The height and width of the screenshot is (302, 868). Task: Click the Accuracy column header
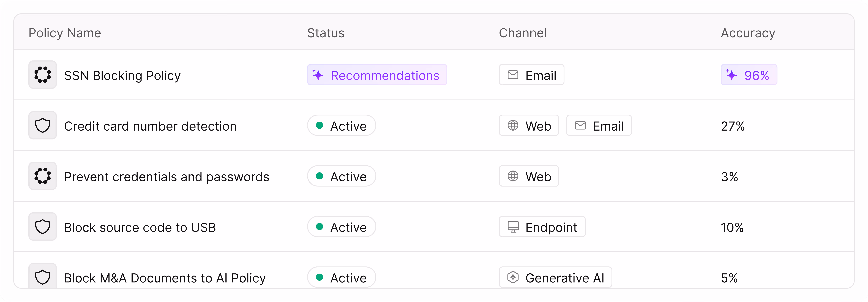point(748,33)
